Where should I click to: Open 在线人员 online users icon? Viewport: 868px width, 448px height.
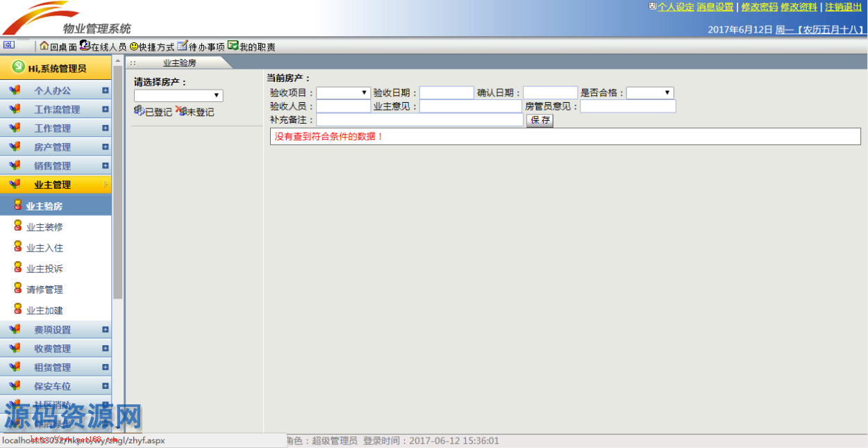[85, 46]
